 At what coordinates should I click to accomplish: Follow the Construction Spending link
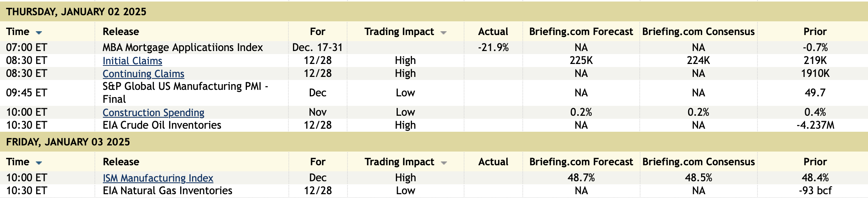click(153, 112)
